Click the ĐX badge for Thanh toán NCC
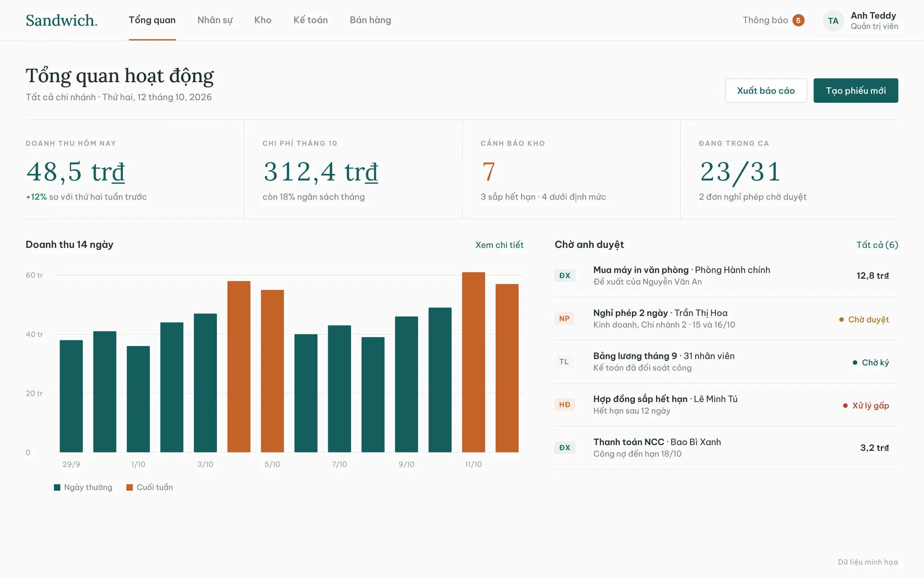 click(x=565, y=447)
